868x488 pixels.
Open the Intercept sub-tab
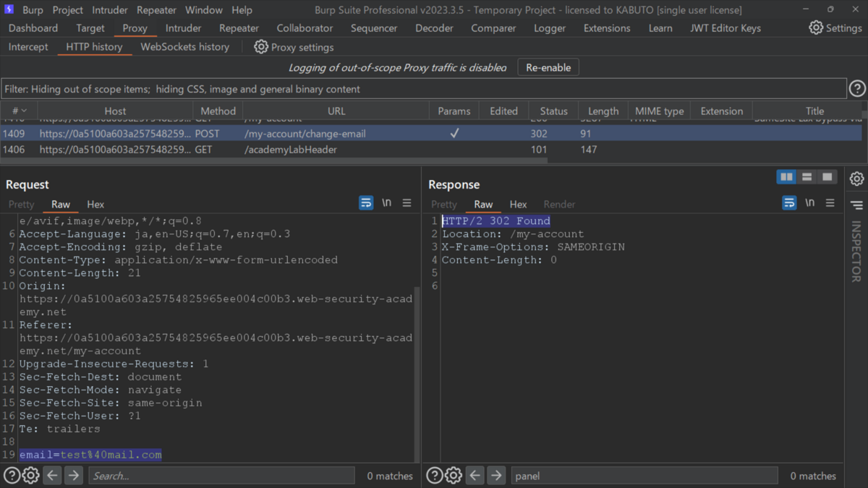point(28,47)
